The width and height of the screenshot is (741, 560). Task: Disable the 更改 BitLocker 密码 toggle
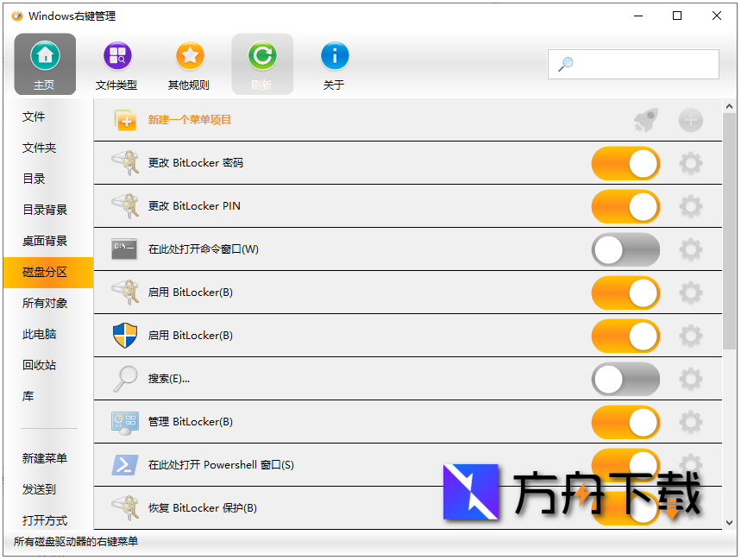[625, 163]
